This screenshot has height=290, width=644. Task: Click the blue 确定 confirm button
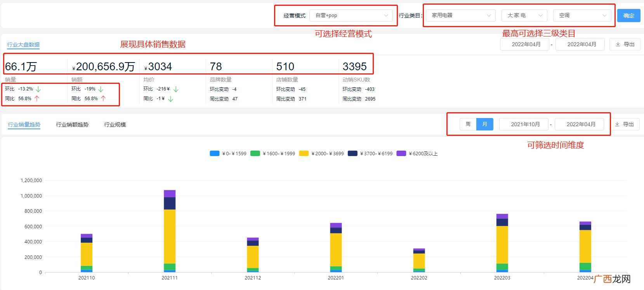pos(629,16)
